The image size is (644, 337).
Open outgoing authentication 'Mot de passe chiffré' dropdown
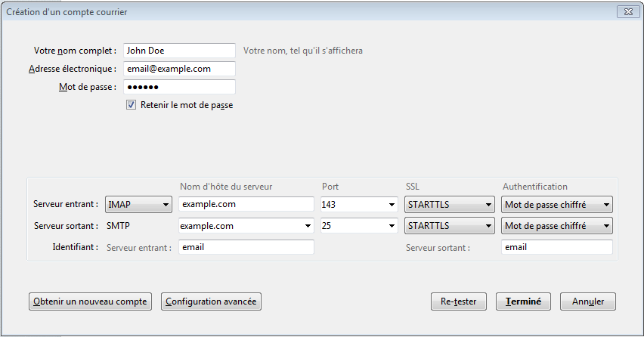(556, 226)
